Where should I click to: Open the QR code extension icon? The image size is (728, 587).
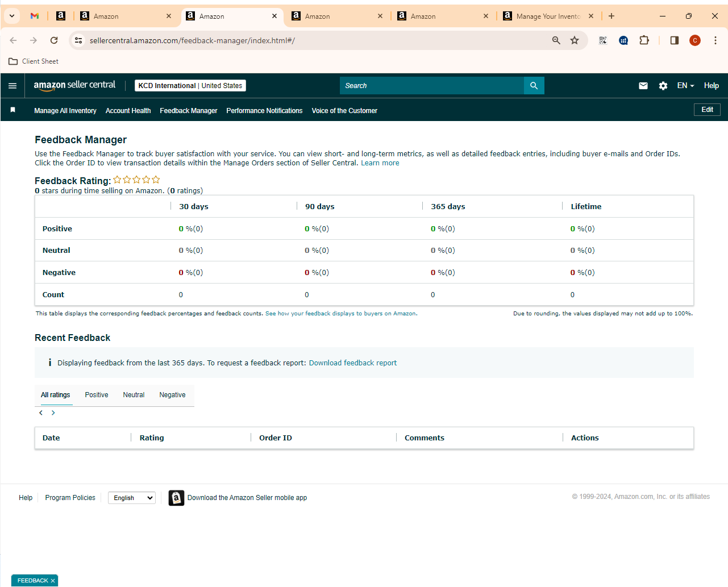[603, 40]
